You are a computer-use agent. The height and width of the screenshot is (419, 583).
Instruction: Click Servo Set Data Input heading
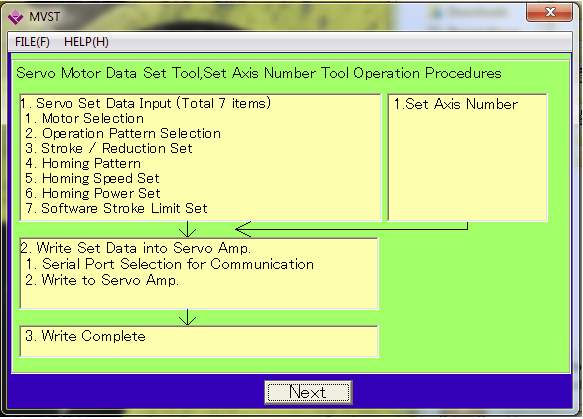[145, 103]
